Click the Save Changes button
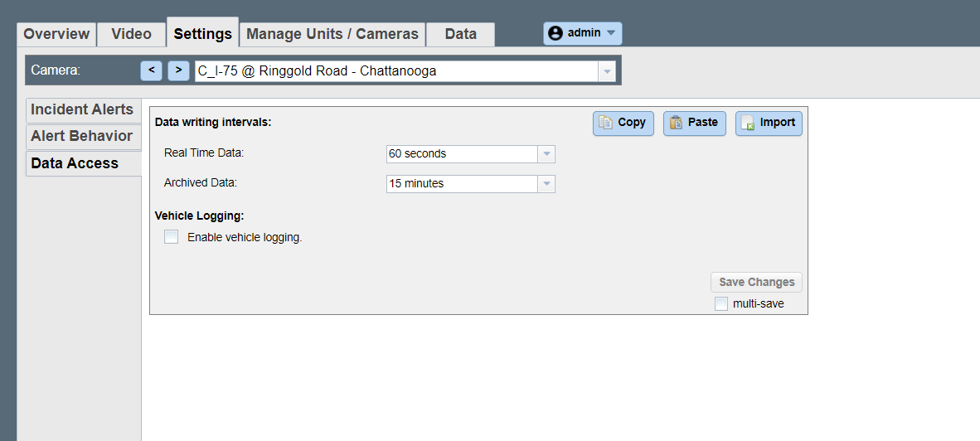This screenshot has height=441, width=980. (x=756, y=283)
